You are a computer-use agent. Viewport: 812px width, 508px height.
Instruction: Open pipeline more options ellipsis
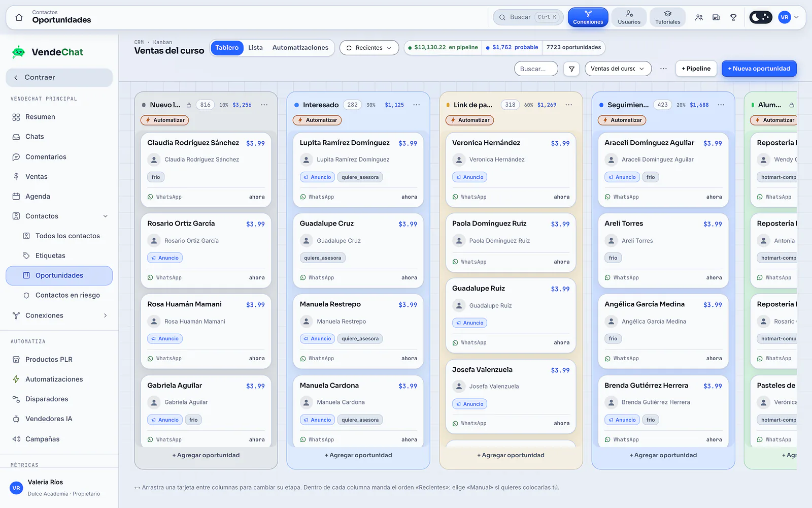pyautogui.click(x=663, y=69)
